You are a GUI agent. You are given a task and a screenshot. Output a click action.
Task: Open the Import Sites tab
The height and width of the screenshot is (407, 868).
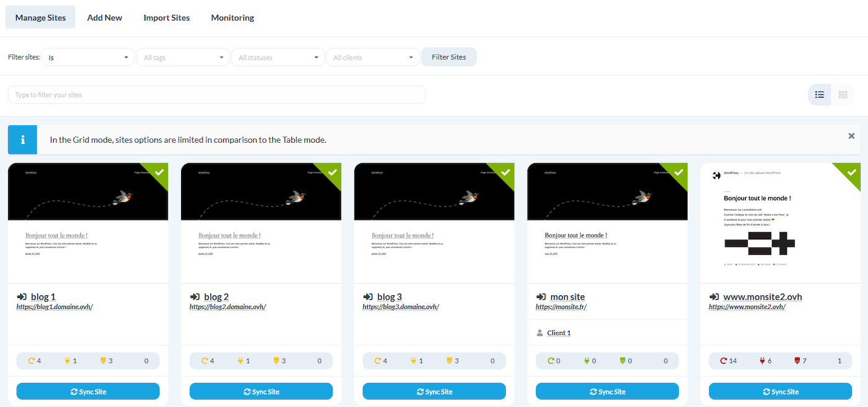(x=166, y=17)
